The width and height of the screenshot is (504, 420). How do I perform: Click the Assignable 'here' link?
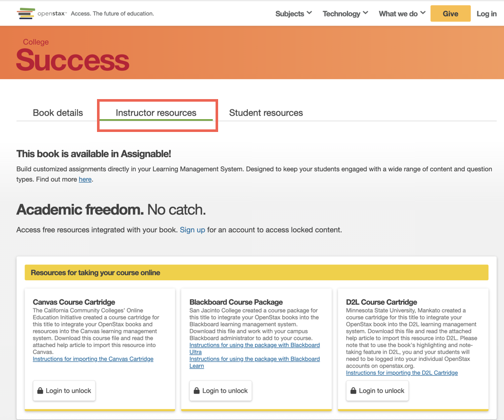coord(85,179)
